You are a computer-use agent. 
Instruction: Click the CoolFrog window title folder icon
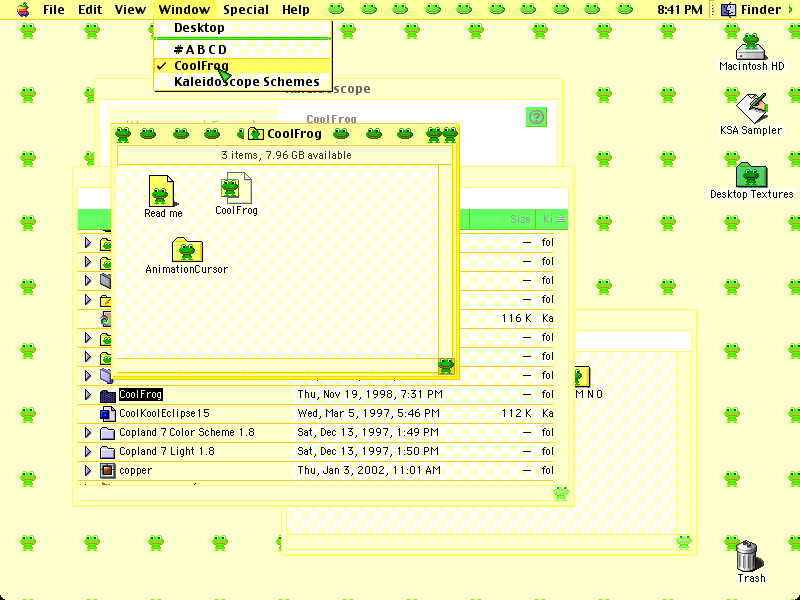click(x=256, y=134)
